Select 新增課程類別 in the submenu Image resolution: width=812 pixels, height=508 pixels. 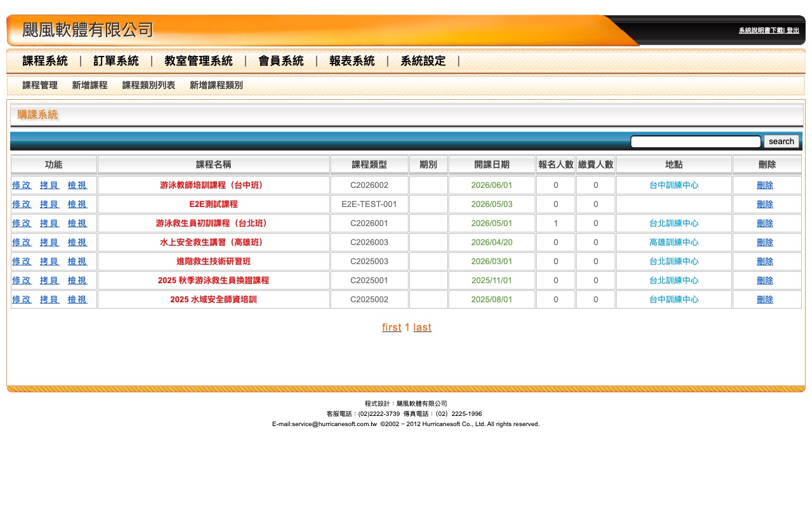click(216, 85)
